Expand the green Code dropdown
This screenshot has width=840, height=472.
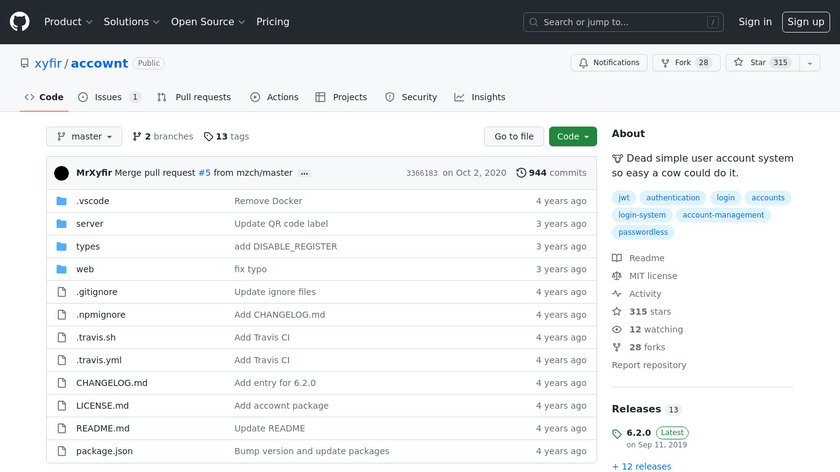click(x=572, y=137)
